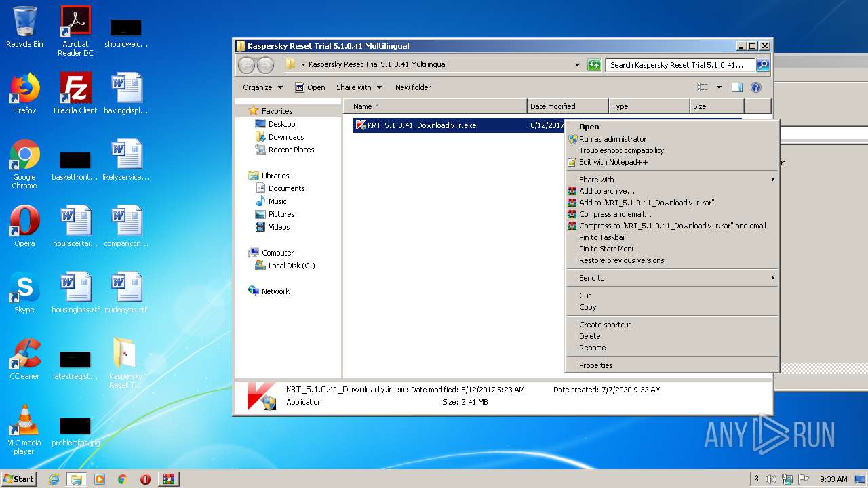
Task: Sort by Name column header
Action: (x=435, y=106)
